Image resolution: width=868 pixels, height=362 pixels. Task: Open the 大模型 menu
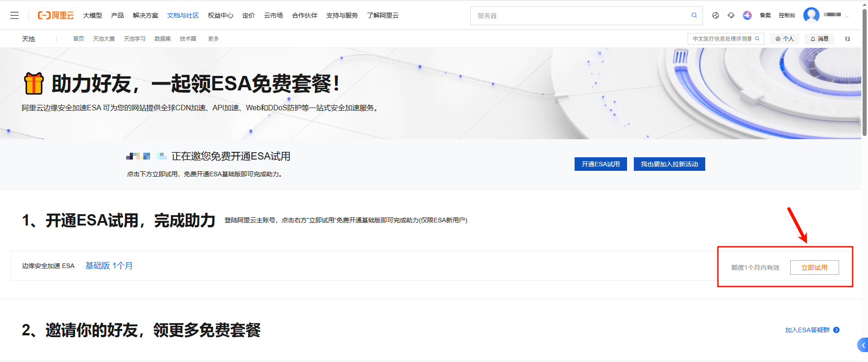93,15
